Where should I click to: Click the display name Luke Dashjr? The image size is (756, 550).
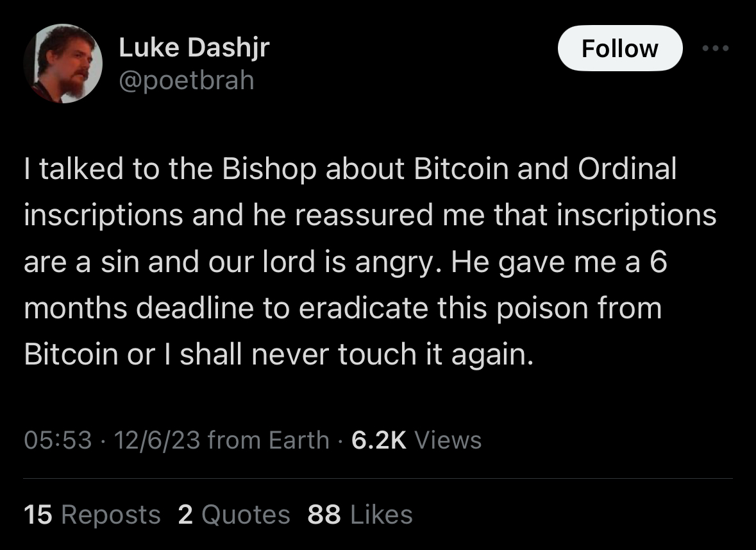(x=194, y=48)
